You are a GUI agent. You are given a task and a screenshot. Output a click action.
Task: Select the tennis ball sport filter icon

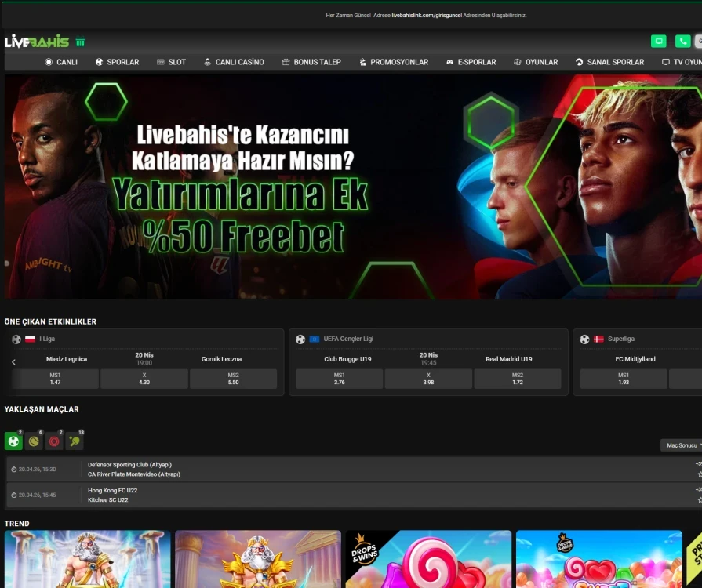pos(34,441)
